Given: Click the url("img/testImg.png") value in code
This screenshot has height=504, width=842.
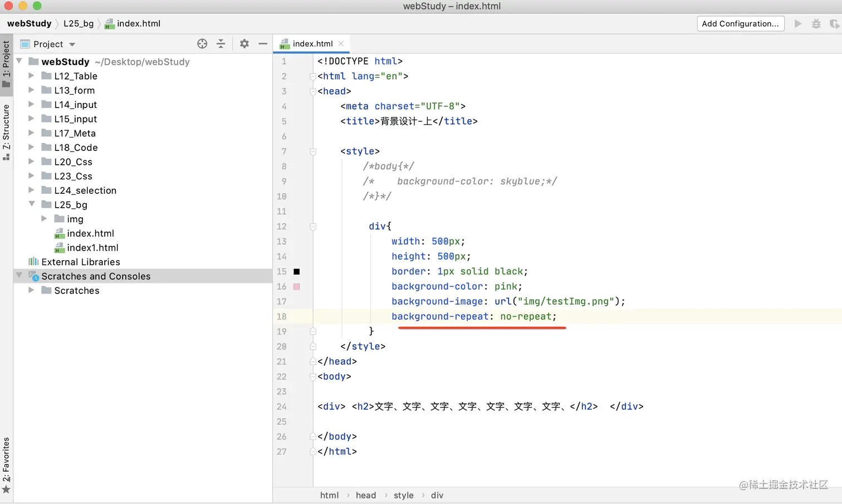Looking at the screenshot, I should click(557, 301).
